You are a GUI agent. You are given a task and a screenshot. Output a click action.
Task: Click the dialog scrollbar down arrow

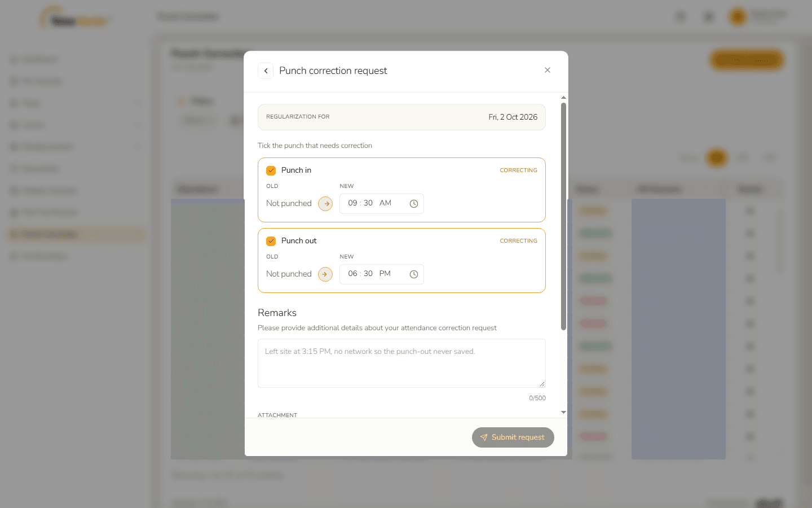click(563, 413)
